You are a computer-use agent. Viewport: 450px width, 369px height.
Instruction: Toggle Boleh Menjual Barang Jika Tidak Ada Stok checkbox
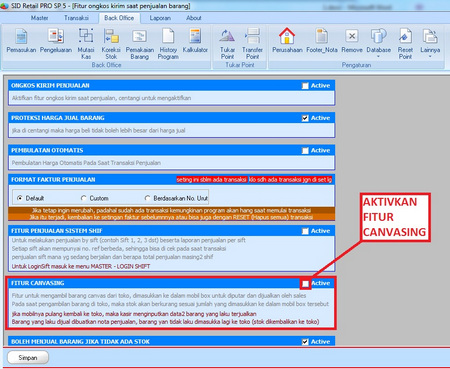[305, 342]
